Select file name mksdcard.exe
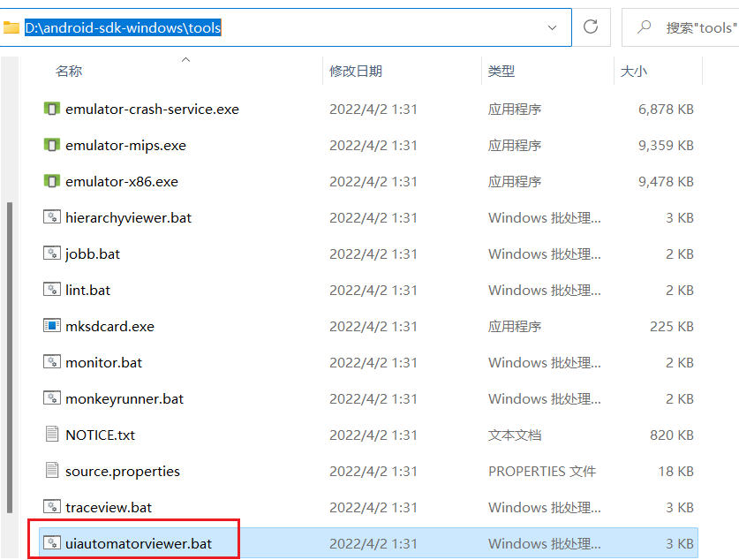This screenshot has width=739, height=560. [x=109, y=326]
